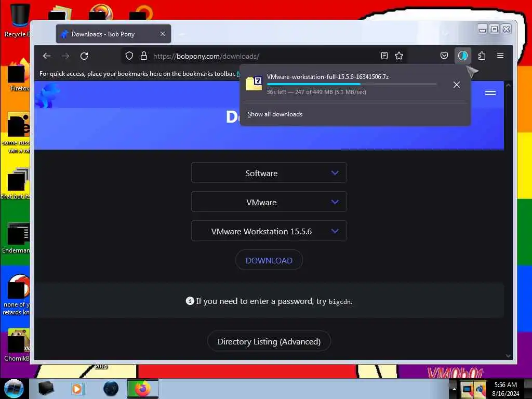532x399 pixels.
Task: Close the Downloads - Bob Pony tab
Action: [163, 34]
